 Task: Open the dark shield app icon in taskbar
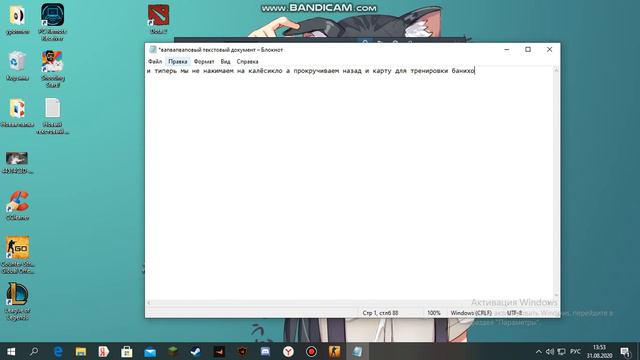tap(242, 351)
